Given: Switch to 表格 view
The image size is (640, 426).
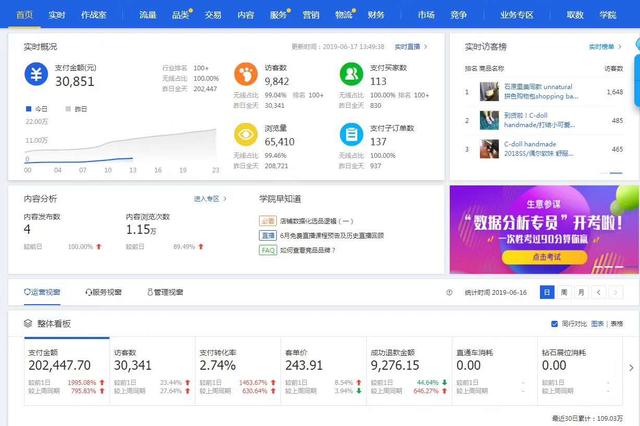Looking at the screenshot, I should click(x=617, y=324).
